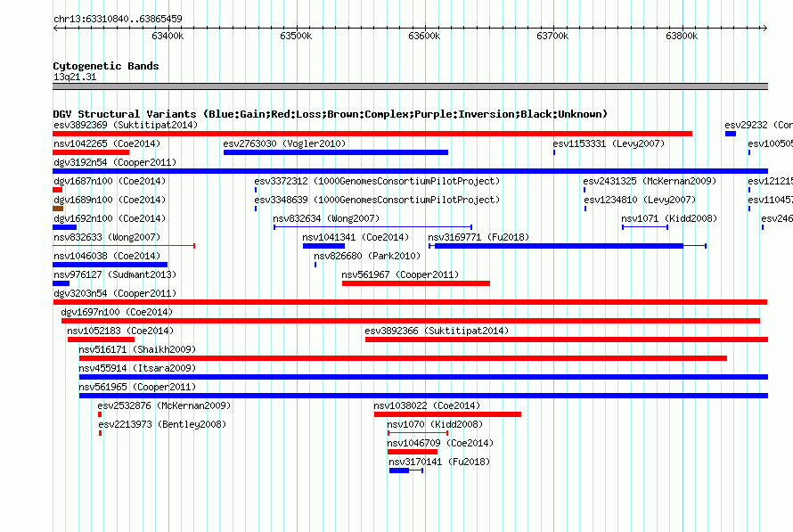
Task: Open the dgv1692n100 (Coe2014) variant
Action: 64,227
